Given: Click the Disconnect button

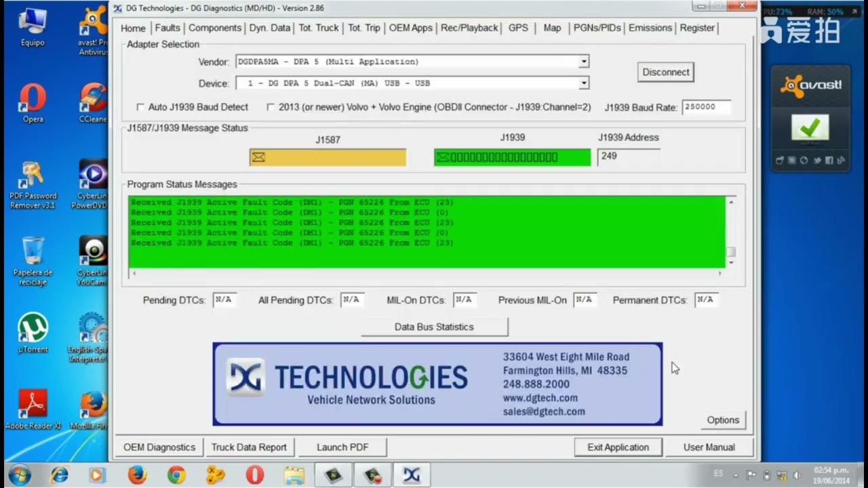Looking at the screenshot, I should pos(666,73).
